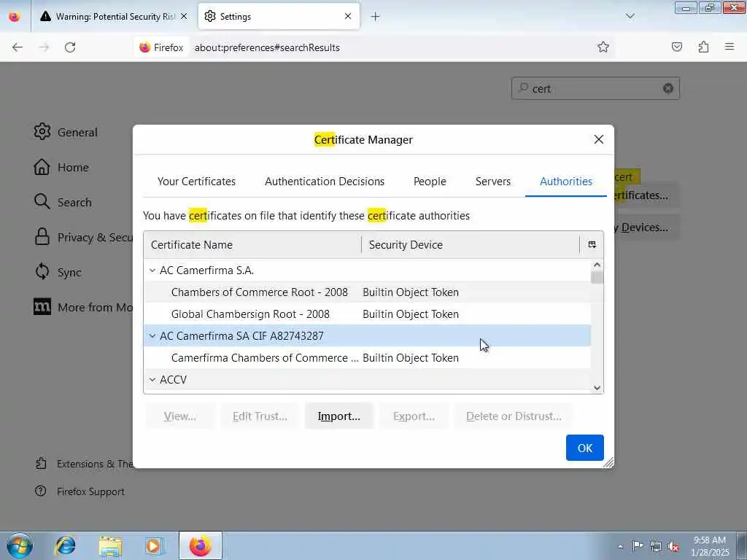Image resolution: width=747 pixels, height=560 pixels.
Task: Clear the cert search field
Action: pyautogui.click(x=668, y=88)
